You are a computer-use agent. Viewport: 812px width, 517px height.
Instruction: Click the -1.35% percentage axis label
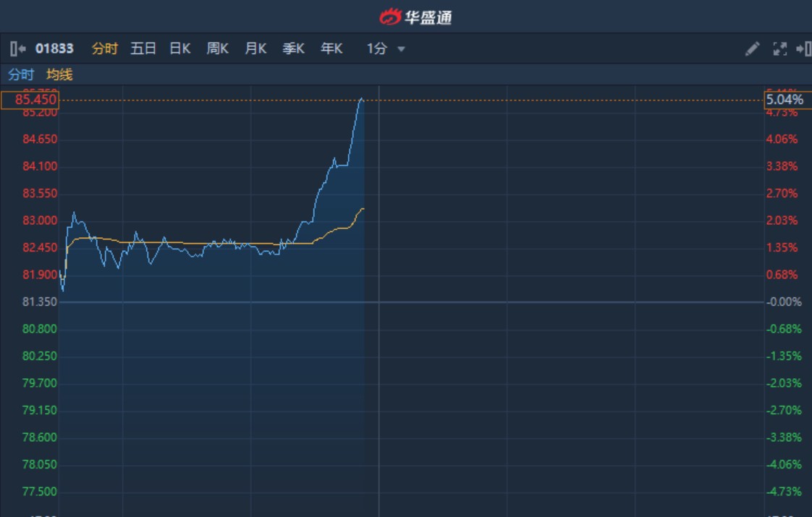click(784, 356)
